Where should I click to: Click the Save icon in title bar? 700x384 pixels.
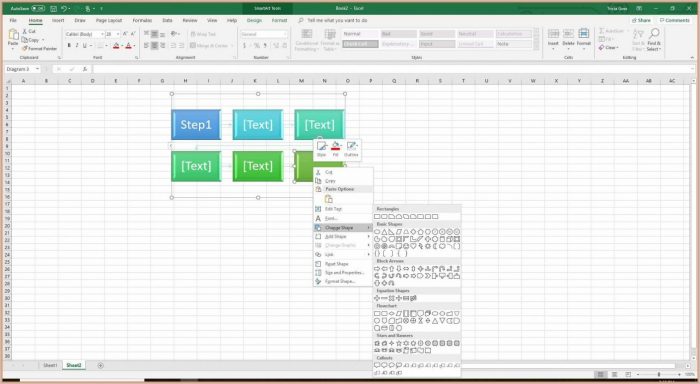pyautogui.click(x=54, y=8)
